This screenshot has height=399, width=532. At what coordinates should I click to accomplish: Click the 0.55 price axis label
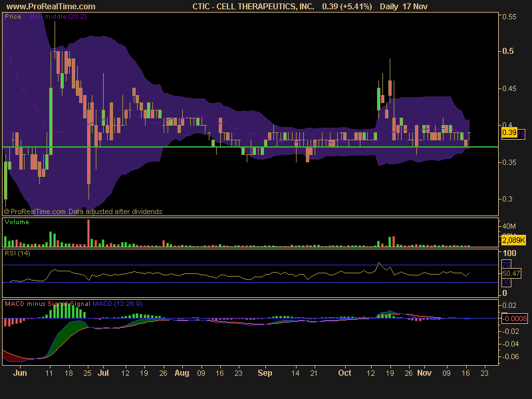tap(509, 17)
